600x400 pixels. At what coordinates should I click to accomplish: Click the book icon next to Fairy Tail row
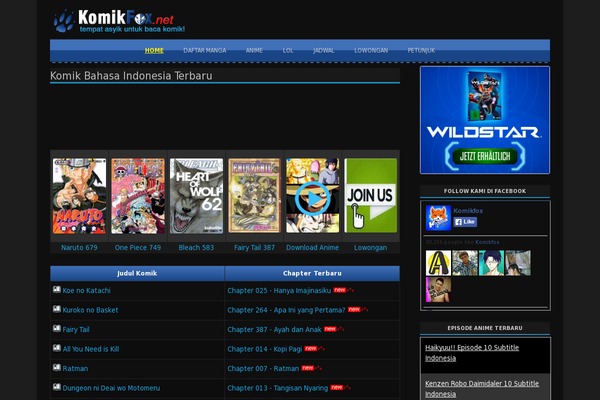[57, 329]
